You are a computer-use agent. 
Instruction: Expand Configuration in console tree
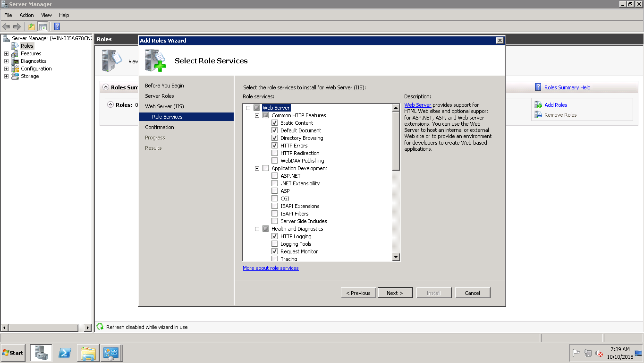coord(6,69)
